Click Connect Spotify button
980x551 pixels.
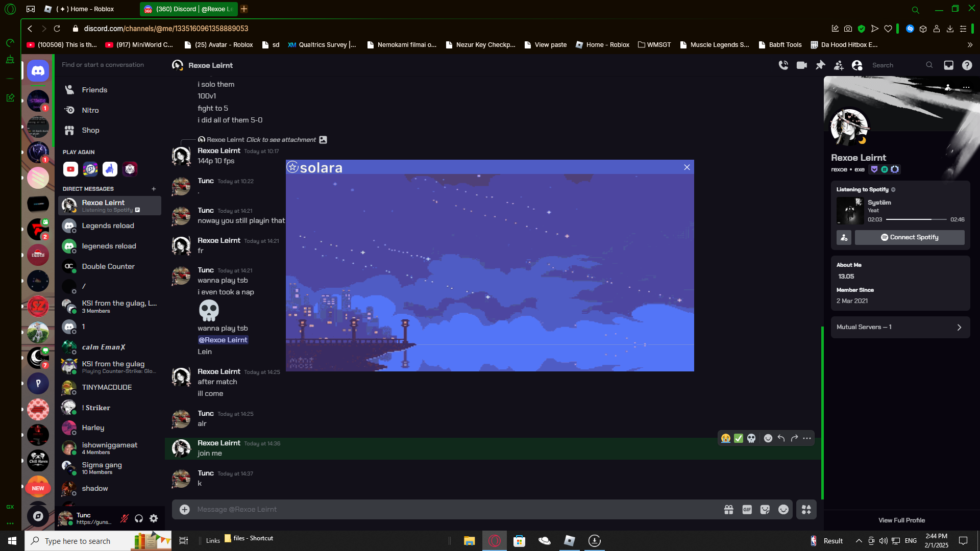[910, 237]
